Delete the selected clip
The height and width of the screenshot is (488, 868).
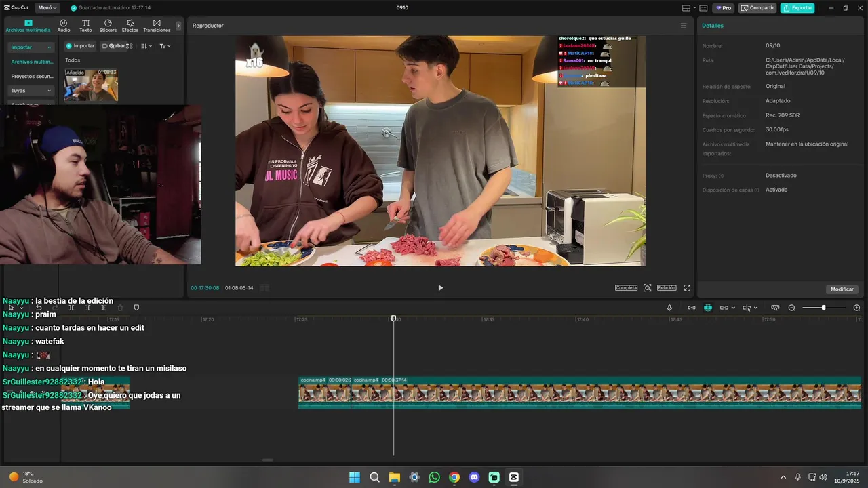(x=120, y=308)
